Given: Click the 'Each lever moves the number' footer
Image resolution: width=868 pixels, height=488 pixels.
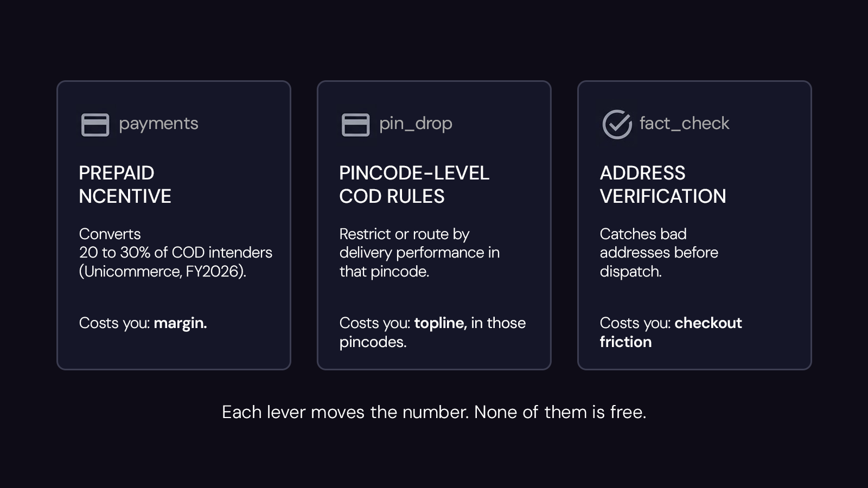Looking at the screenshot, I should pos(434,412).
